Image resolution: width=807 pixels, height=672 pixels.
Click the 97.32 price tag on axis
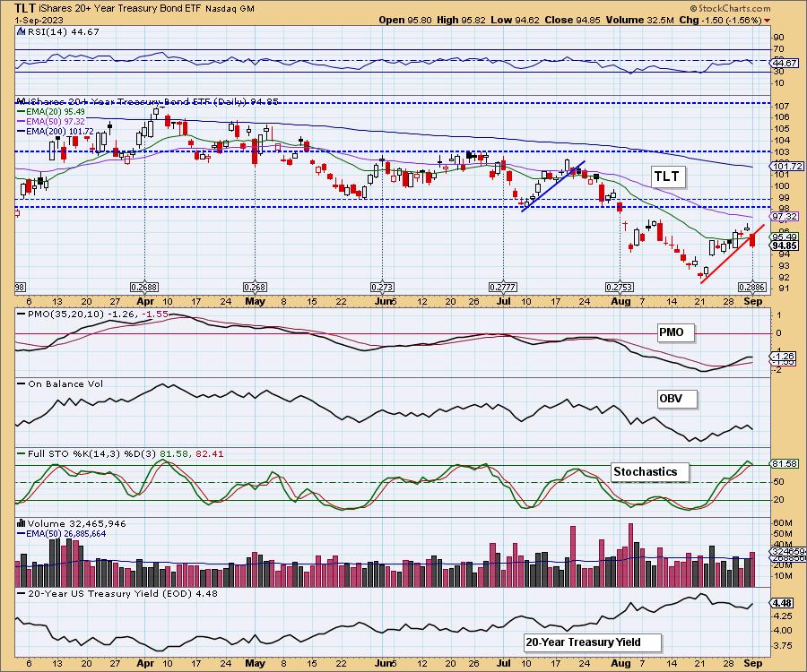pos(785,217)
